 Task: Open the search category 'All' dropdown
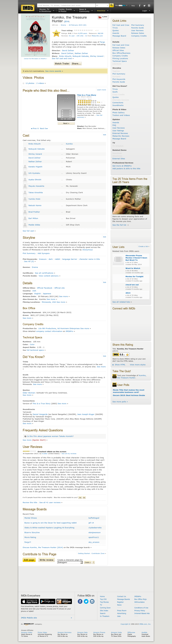coord(102,5)
